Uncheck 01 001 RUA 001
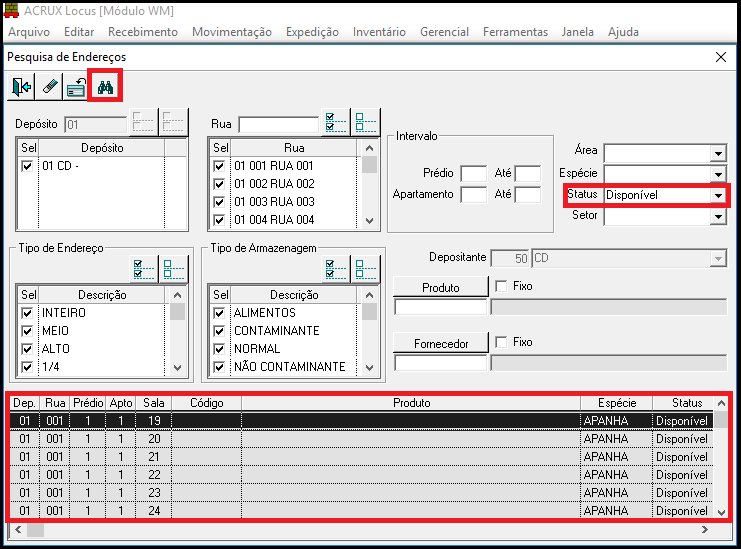The image size is (741, 549). (x=219, y=166)
